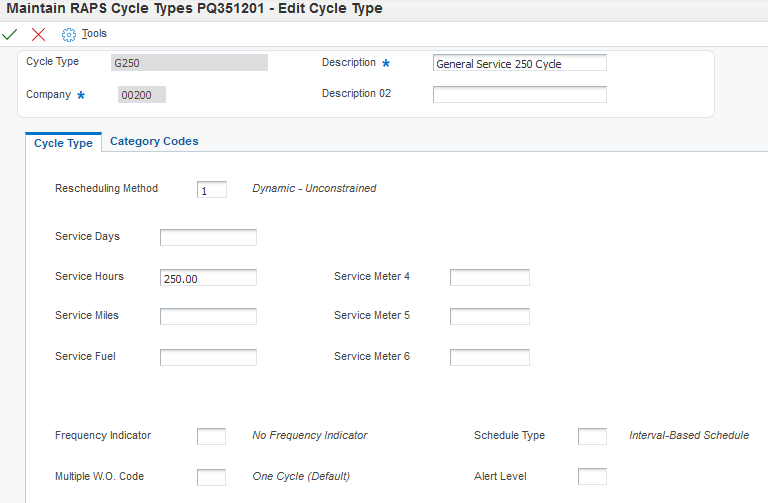The width and height of the screenshot is (768, 503).
Task: Click the Description input field
Action: (x=519, y=63)
